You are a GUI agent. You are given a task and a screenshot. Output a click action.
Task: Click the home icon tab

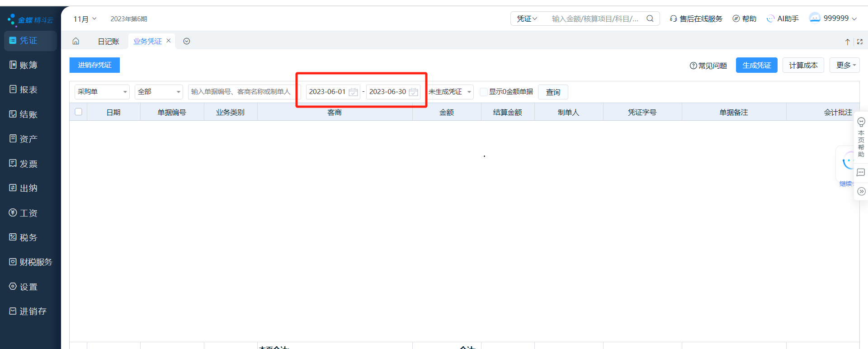tap(76, 41)
